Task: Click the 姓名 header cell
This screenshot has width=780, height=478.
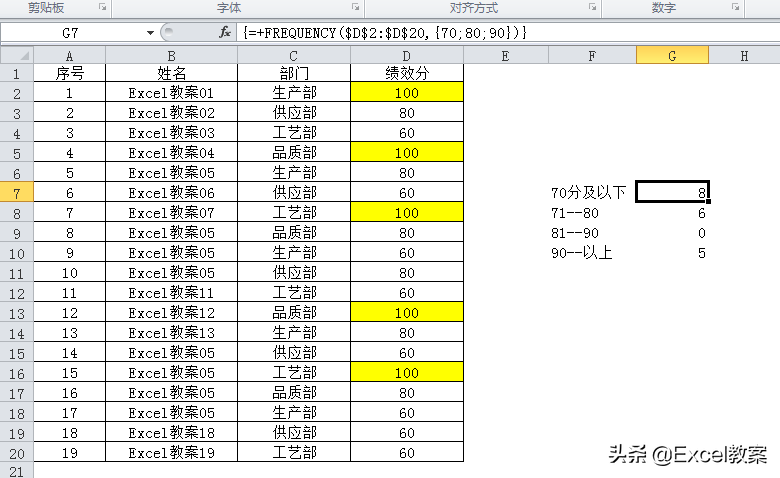Action: pos(172,73)
